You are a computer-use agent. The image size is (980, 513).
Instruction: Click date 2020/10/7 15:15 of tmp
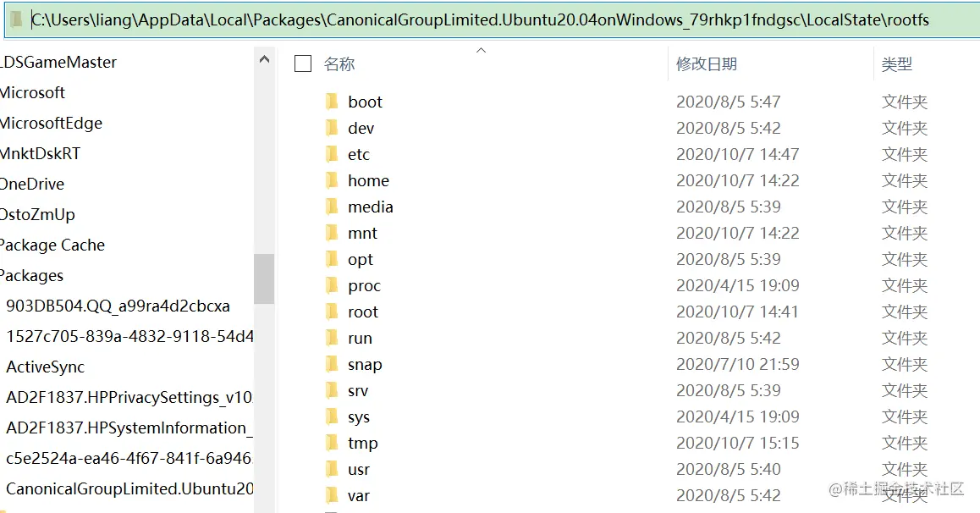[737, 443]
